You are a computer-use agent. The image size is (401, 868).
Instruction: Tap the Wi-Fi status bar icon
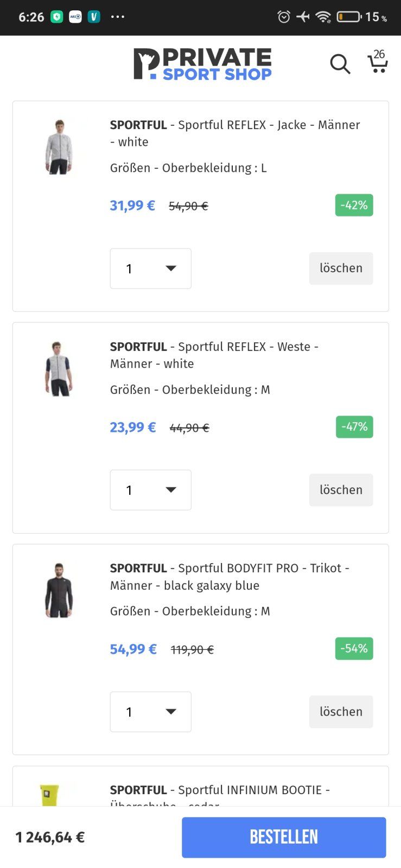[x=323, y=17]
